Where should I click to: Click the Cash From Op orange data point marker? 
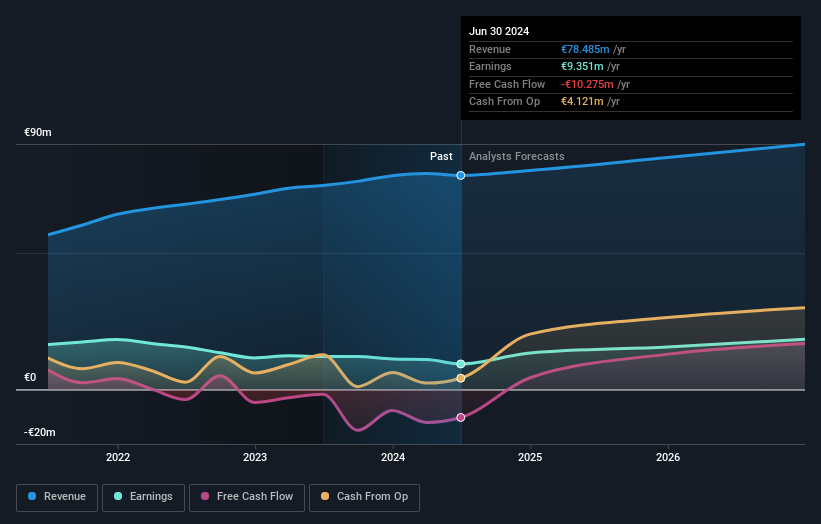click(x=461, y=378)
